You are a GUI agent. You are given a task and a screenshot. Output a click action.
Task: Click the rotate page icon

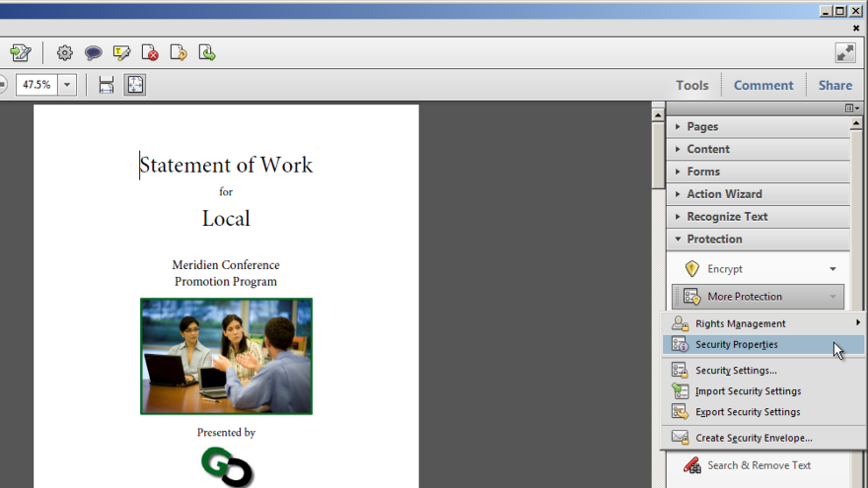(x=179, y=53)
